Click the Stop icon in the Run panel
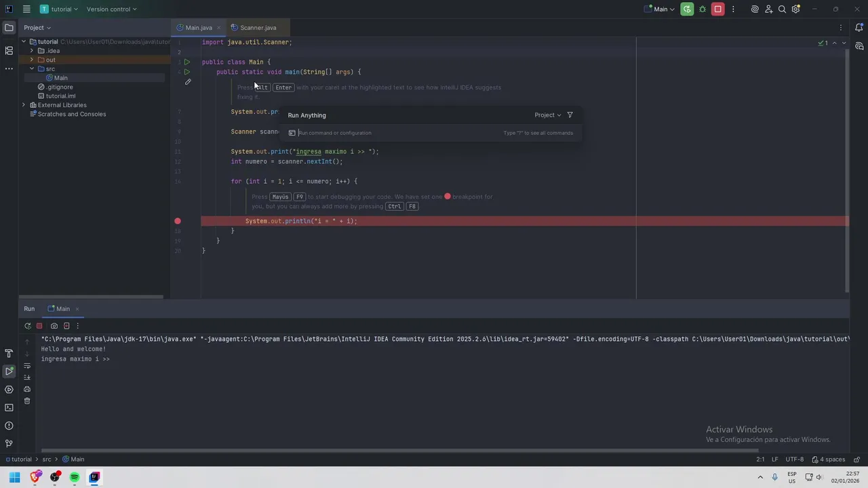Image resolution: width=868 pixels, height=488 pixels. coord(39,326)
